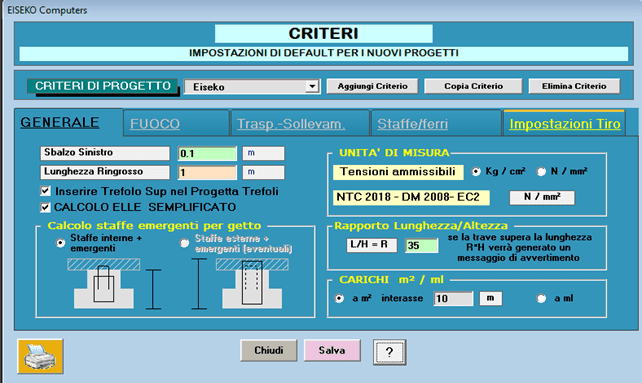Click Elimina Criterio button
This screenshot has height=383, width=642.
click(x=574, y=86)
